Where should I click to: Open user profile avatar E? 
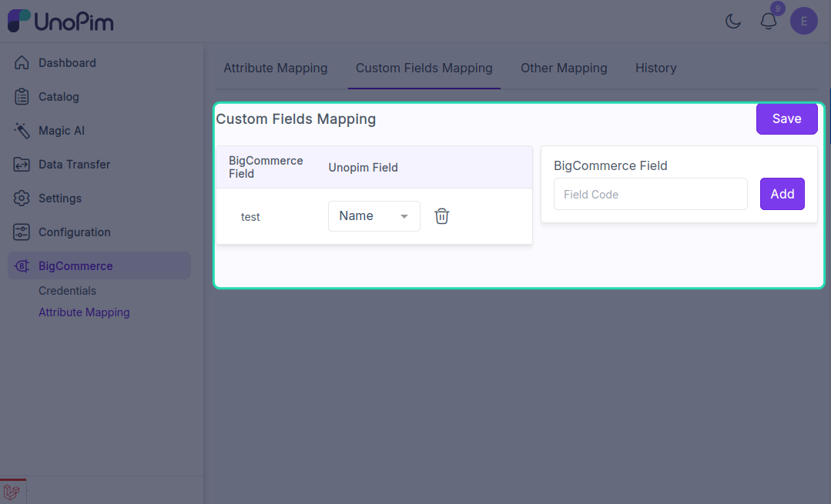[x=804, y=22]
